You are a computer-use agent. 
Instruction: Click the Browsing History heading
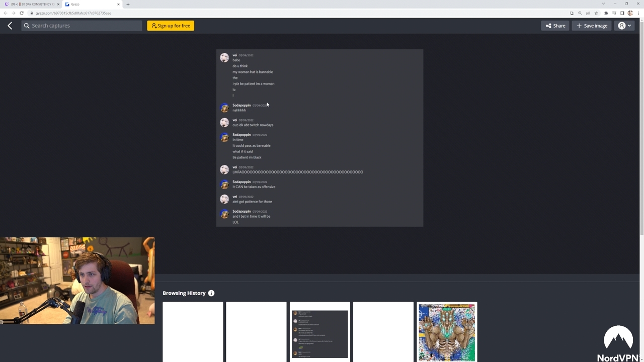(184, 293)
